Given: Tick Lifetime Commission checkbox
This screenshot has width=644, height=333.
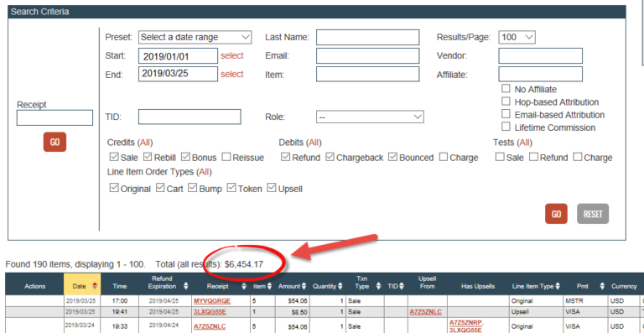Looking at the screenshot, I should 506,127.
